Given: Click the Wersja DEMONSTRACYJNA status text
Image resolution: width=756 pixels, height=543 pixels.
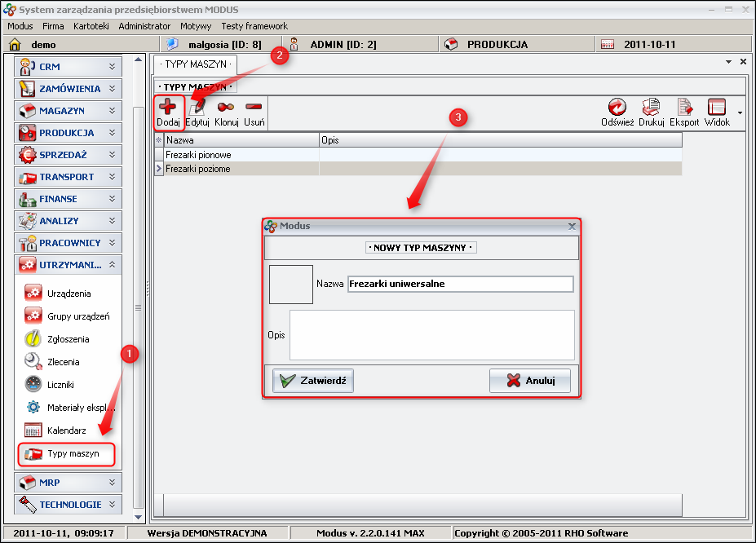Looking at the screenshot, I should [x=207, y=533].
